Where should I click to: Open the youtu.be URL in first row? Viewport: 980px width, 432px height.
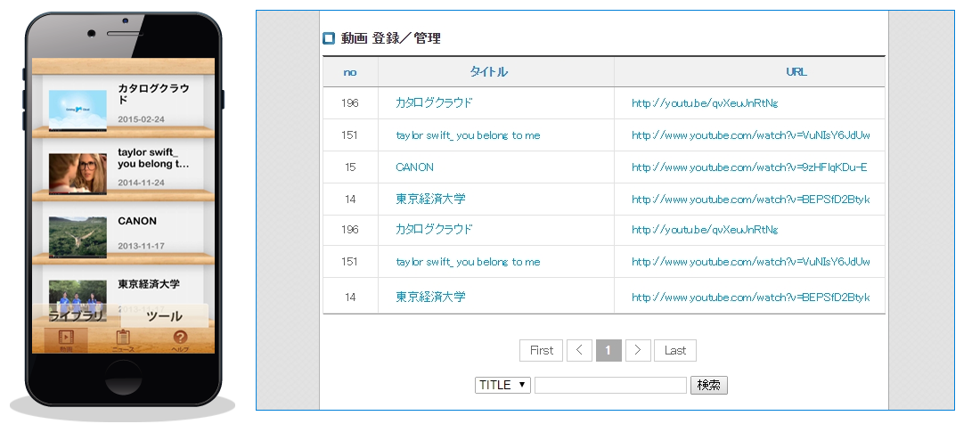pyautogui.click(x=705, y=103)
